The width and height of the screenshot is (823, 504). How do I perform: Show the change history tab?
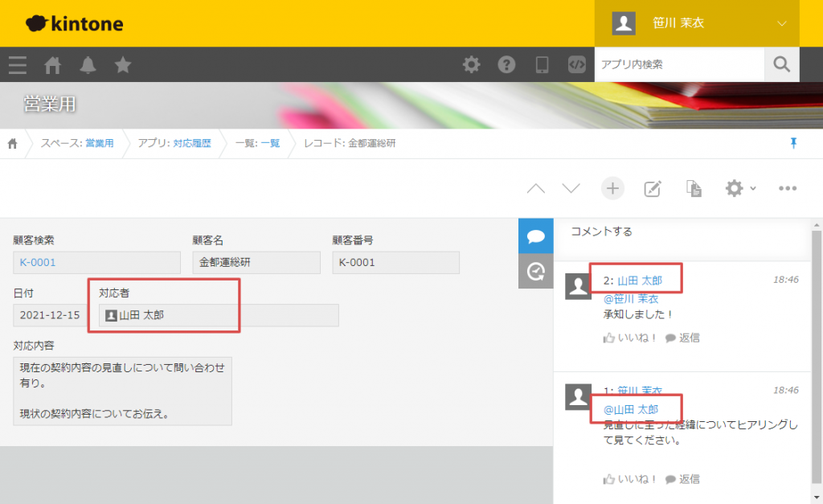[536, 272]
